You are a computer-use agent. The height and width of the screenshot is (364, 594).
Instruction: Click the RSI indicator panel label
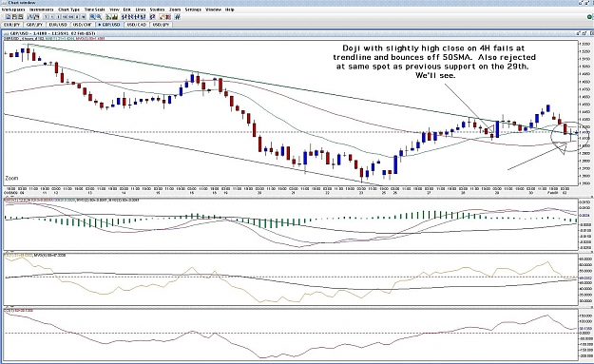(x=35, y=256)
